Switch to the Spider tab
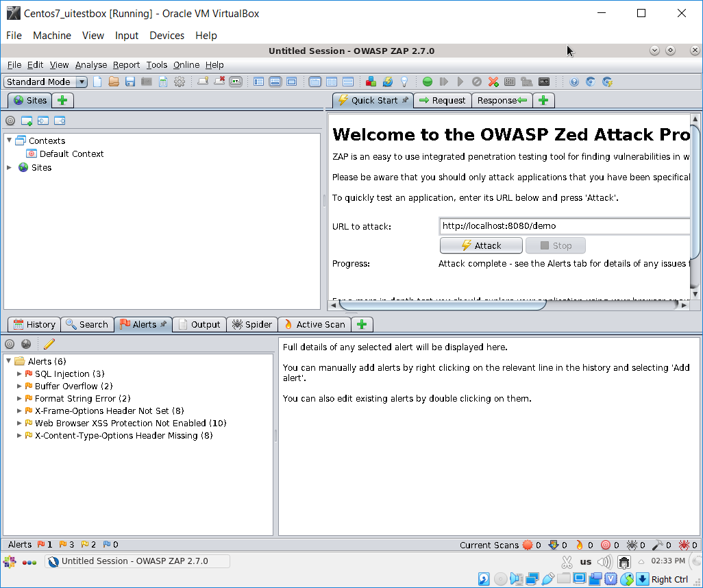Screen dimensions: 703x588 click(x=252, y=324)
